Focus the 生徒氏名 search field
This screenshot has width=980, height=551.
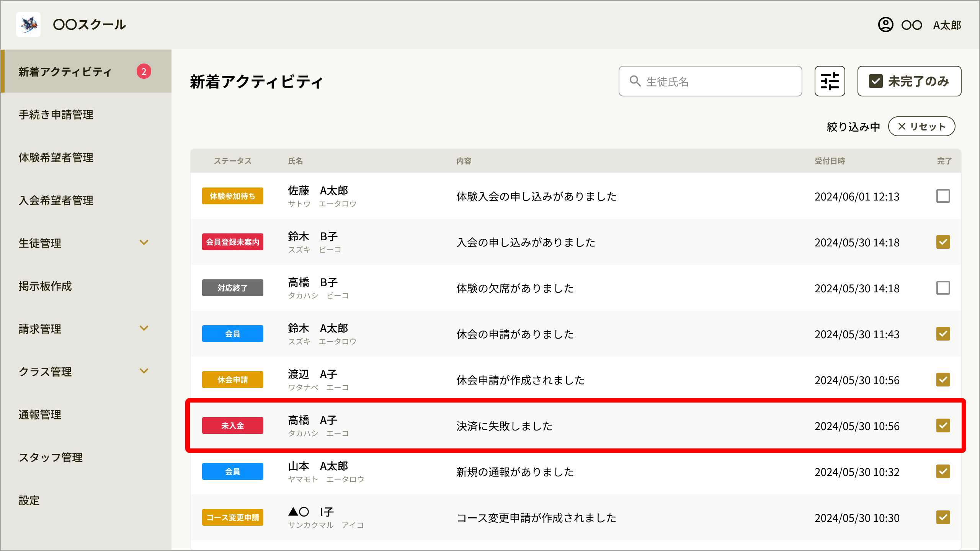(x=710, y=81)
